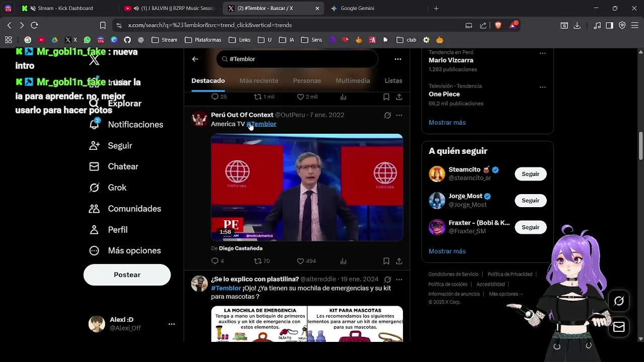This screenshot has width=644, height=362.
Task: Follow Jorge_Most with Seguir button
Action: (530, 201)
